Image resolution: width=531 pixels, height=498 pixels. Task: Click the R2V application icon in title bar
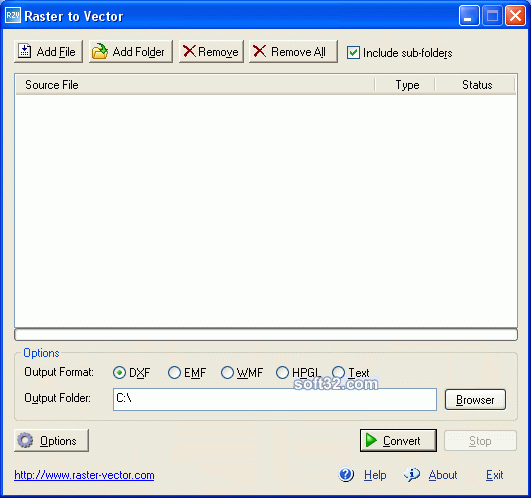(13, 15)
